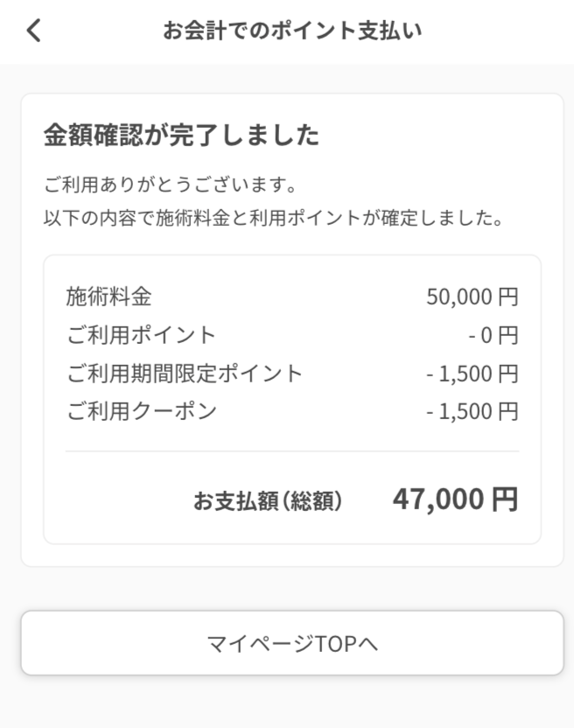Viewport: 574px width, 728px height.
Task: Click the 47,000 円 total amount
Action: [x=455, y=500]
